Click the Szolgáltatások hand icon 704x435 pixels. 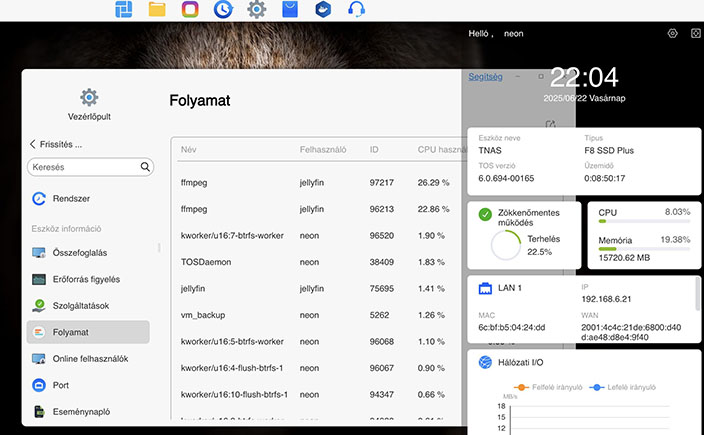(x=39, y=306)
